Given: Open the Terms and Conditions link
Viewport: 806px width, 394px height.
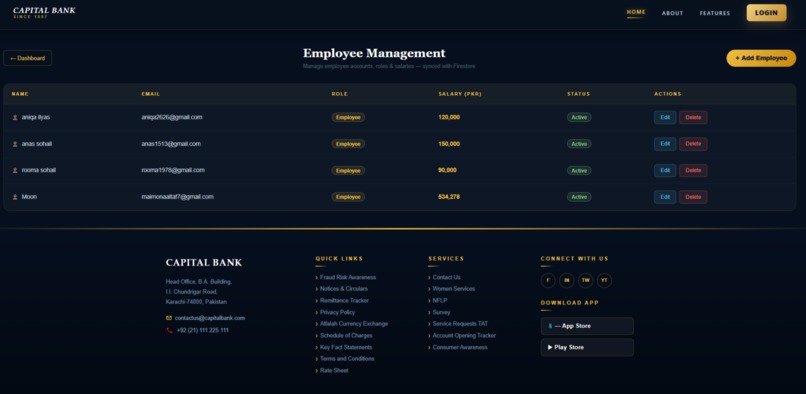Looking at the screenshot, I should click(x=347, y=359).
